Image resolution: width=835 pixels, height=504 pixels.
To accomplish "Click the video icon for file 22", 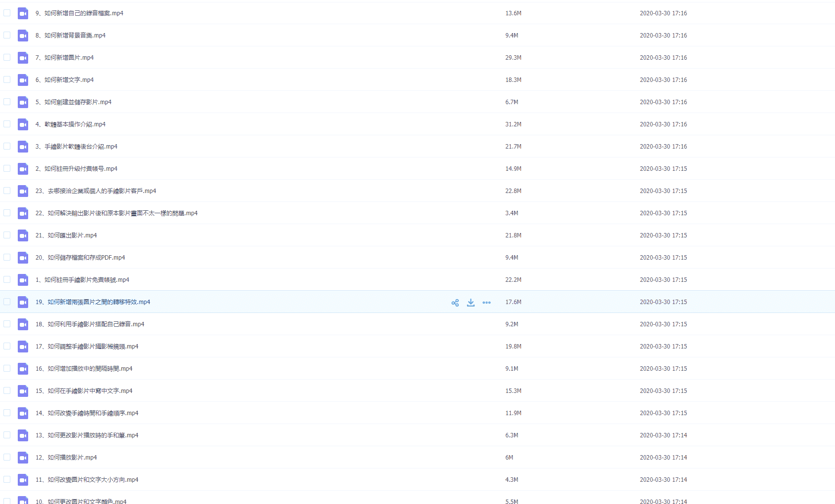I will pyautogui.click(x=23, y=213).
